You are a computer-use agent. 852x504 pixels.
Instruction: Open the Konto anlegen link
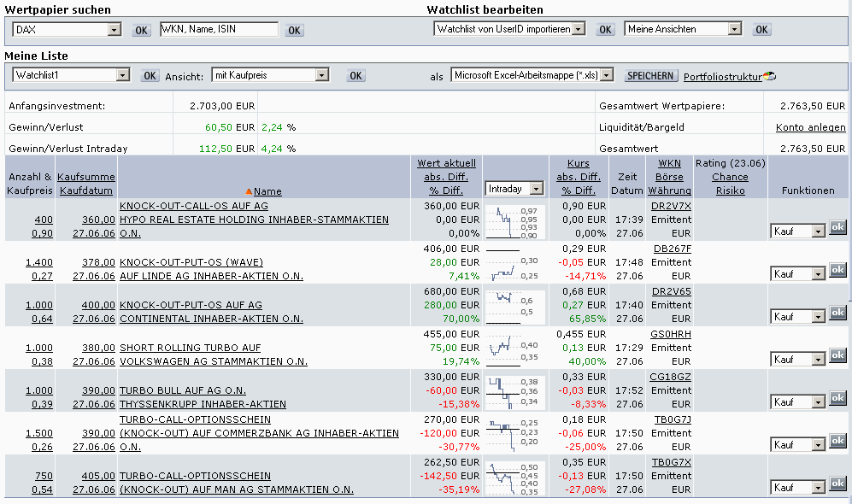810,127
